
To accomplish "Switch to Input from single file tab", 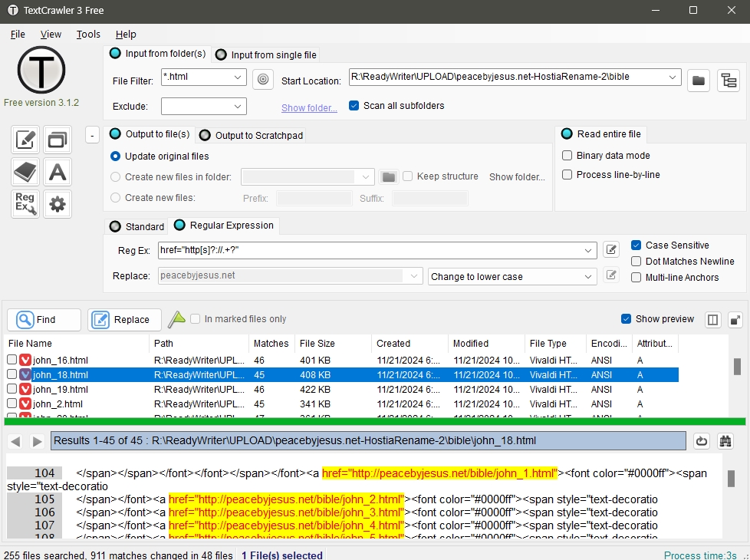I will [266, 55].
